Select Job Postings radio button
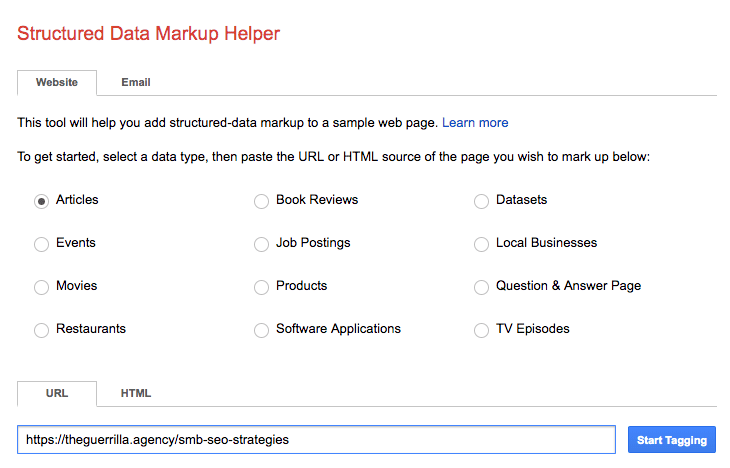Image resolution: width=730 pixels, height=468 pixels. pos(261,244)
